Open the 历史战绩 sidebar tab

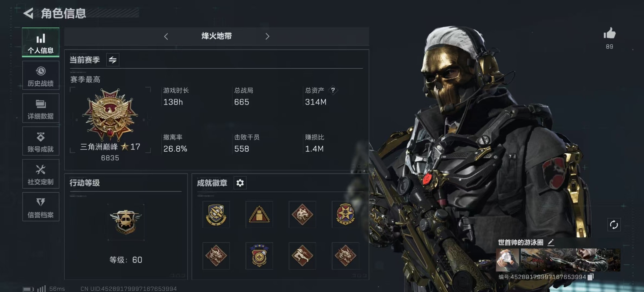[x=41, y=76]
